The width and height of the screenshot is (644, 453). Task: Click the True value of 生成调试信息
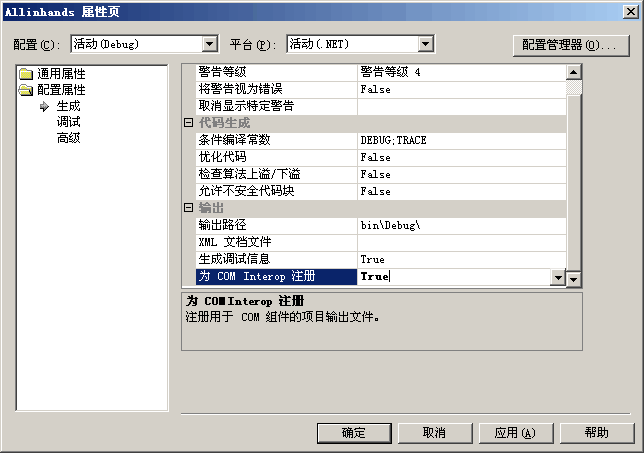tap(462, 260)
